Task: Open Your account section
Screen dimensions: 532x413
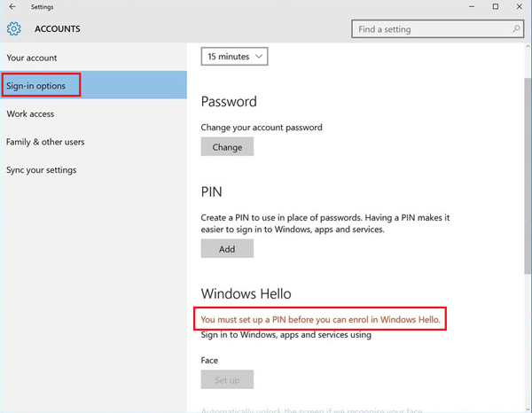Action: click(x=93, y=58)
